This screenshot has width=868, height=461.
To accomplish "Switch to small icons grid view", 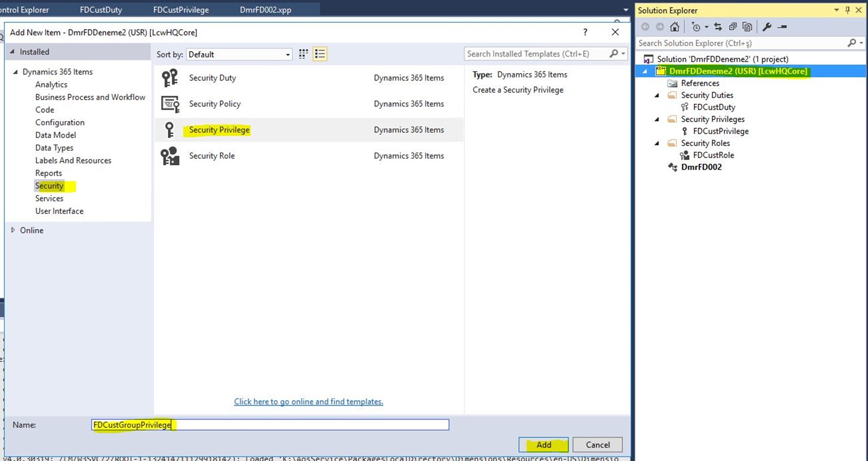I will (x=303, y=54).
